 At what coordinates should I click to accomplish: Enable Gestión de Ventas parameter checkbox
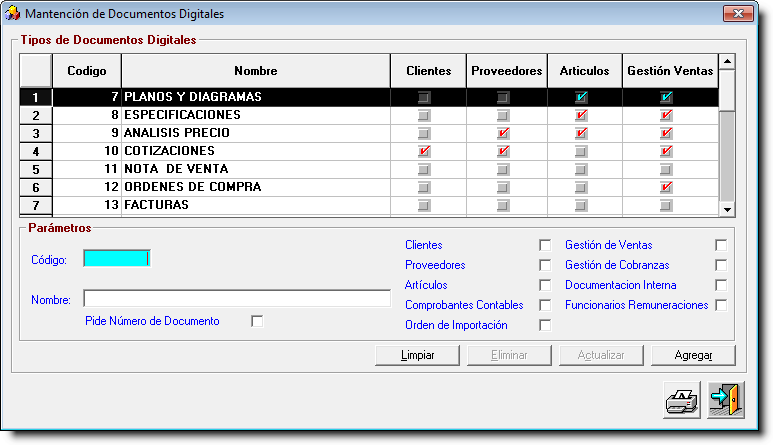[x=721, y=245]
